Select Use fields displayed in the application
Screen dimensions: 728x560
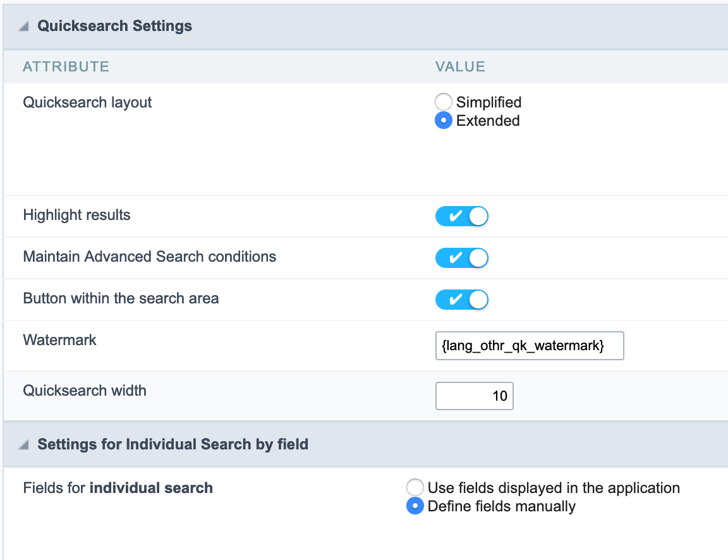tap(415, 488)
